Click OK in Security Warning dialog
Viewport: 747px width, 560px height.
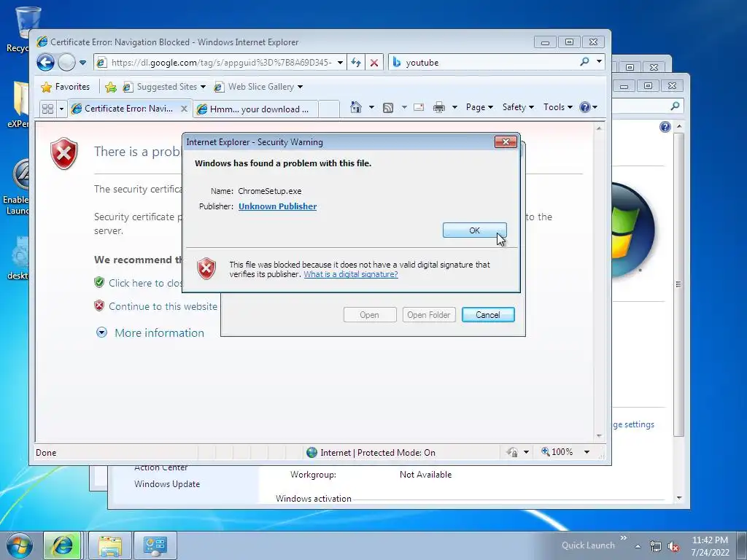point(474,230)
